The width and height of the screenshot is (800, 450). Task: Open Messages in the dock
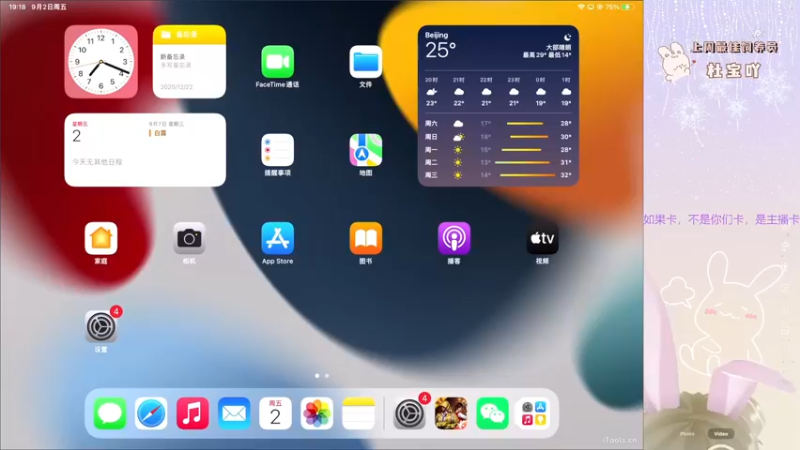tap(110, 413)
